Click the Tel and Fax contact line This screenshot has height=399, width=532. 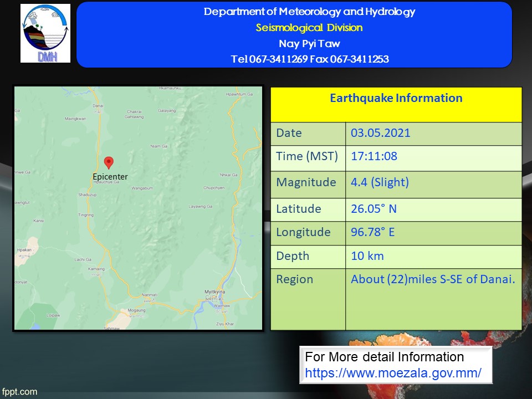point(309,59)
